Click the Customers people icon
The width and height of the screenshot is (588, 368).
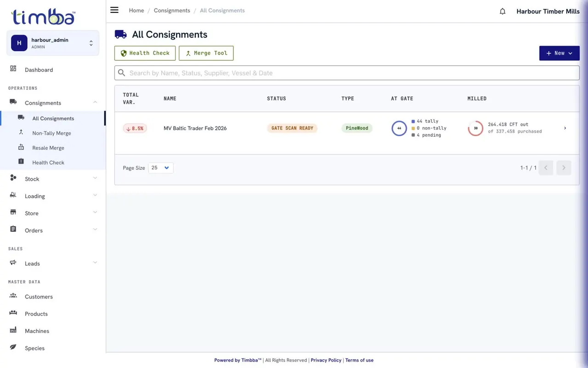pos(13,296)
